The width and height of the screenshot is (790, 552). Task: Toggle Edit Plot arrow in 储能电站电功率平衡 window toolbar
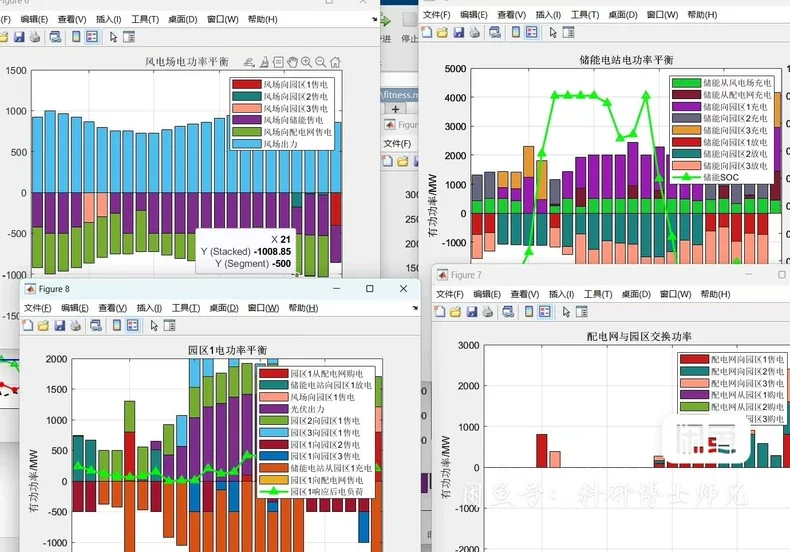point(553,32)
